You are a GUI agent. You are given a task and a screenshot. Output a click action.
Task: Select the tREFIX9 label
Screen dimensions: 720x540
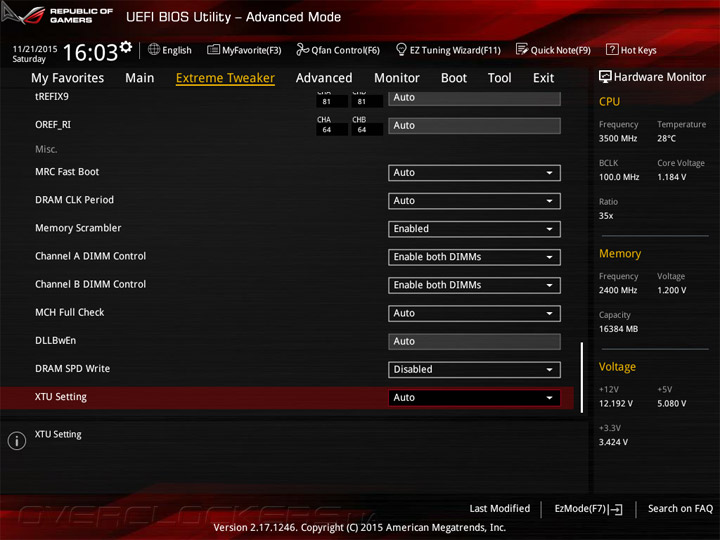point(52,96)
